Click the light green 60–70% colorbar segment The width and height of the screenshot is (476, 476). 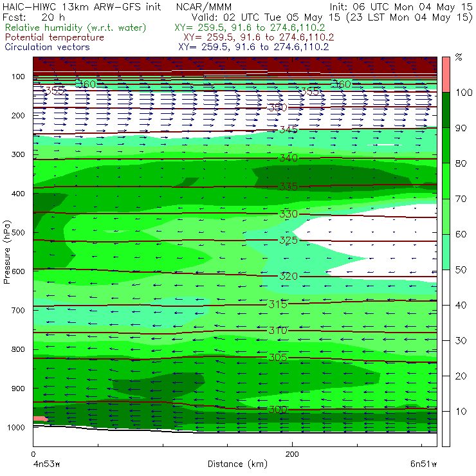[446, 216]
